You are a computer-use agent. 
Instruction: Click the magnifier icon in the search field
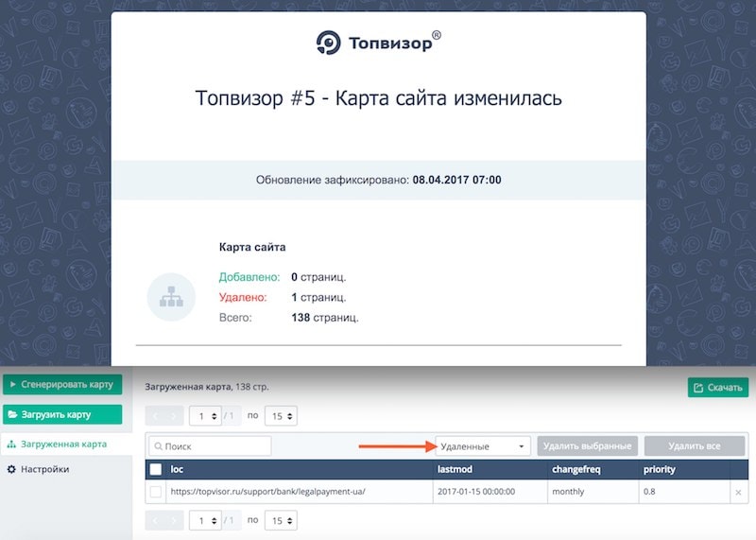158,446
